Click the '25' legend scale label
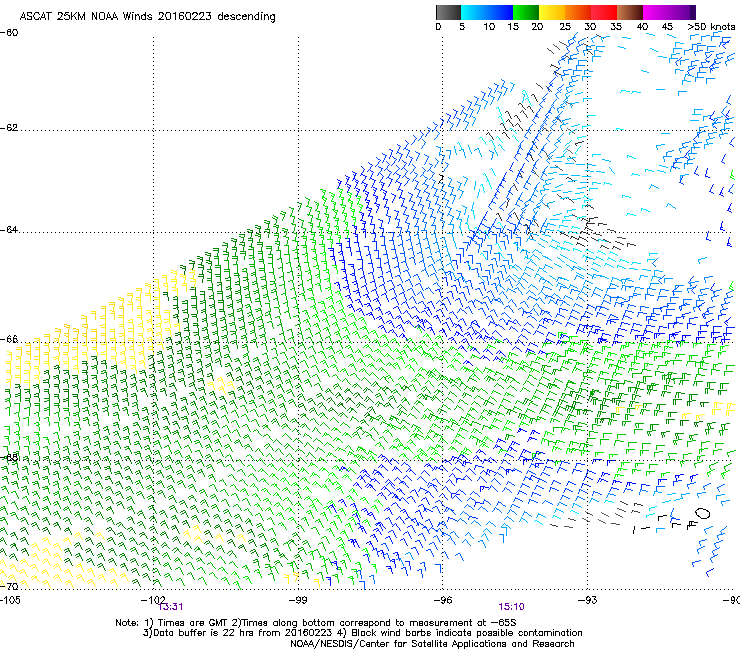The width and height of the screenshot is (740, 650). 565,27
